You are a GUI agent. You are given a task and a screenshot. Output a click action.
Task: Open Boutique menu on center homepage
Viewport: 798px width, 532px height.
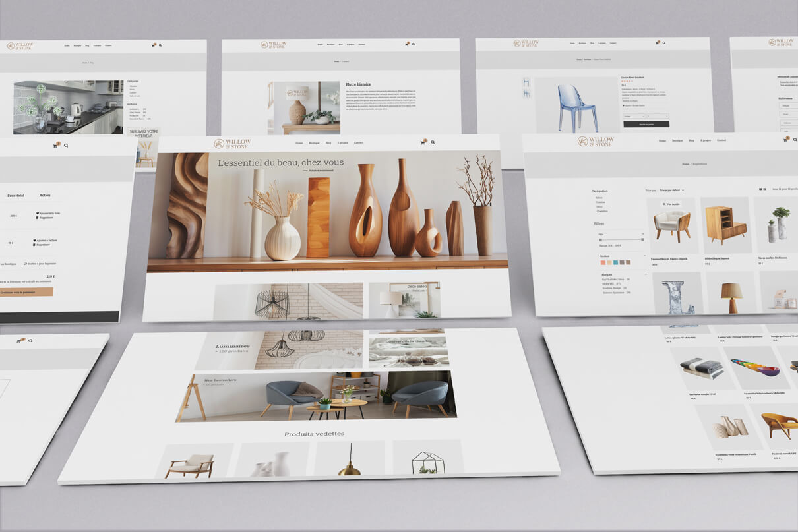pyautogui.click(x=314, y=143)
